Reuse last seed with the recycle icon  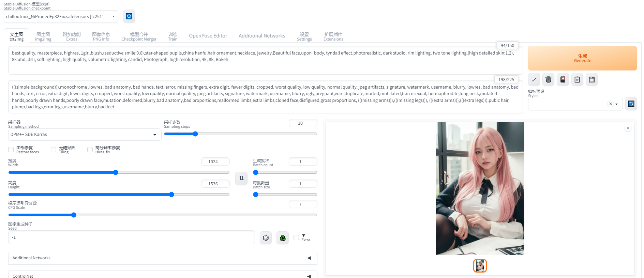point(283,238)
